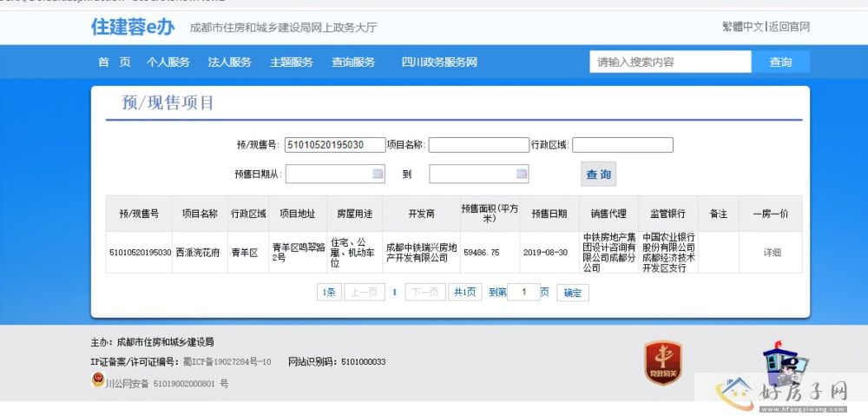Open the start date calendar picker icon
This screenshot has width=868, height=416.
(x=378, y=174)
